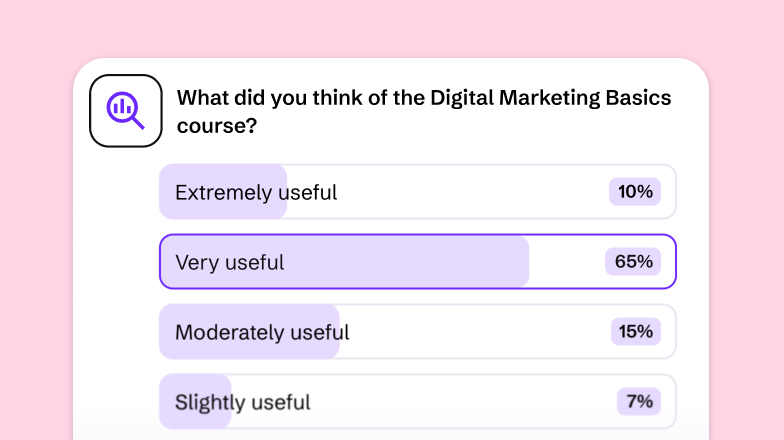Click the "Moderately useful" label text
The image size is (784, 440).
pos(262,333)
